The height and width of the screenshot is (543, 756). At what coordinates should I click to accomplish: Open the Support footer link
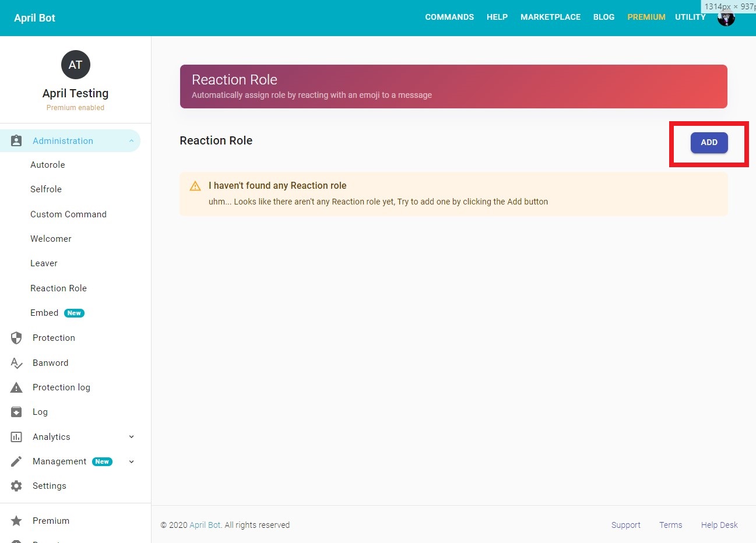[626, 525]
